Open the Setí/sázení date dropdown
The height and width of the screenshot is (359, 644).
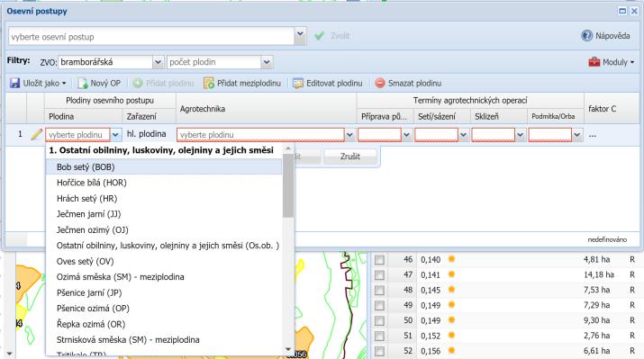point(463,135)
